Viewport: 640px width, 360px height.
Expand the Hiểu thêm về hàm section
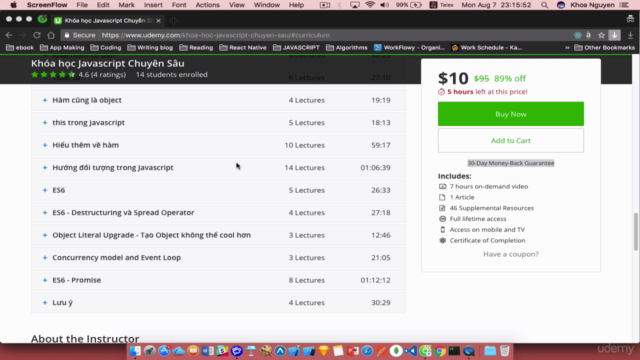(218, 145)
